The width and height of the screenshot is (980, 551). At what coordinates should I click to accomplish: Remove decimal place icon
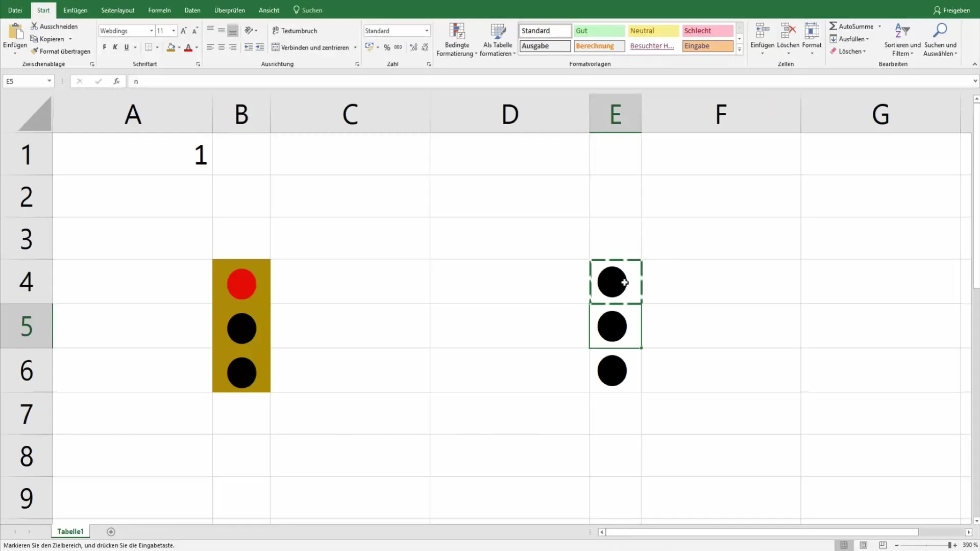[x=425, y=47]
